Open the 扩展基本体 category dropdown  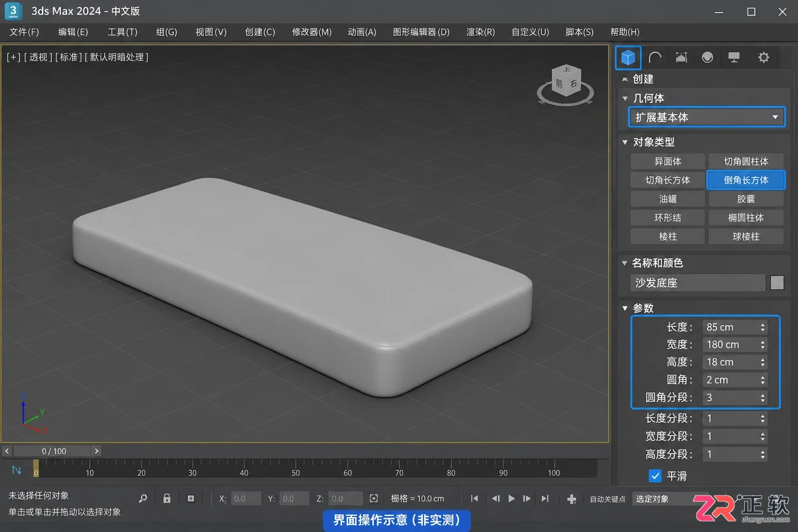click(707, 117)
